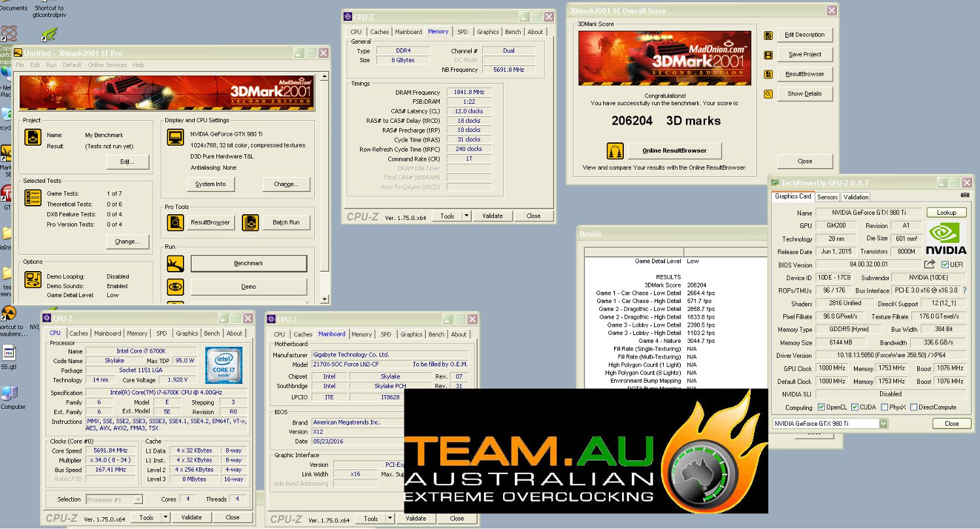Viewport: 980px width, 529px height.
Task: Open the Tools dropdown arrow in CPU-Z CPU window
Action: point(165,517)
